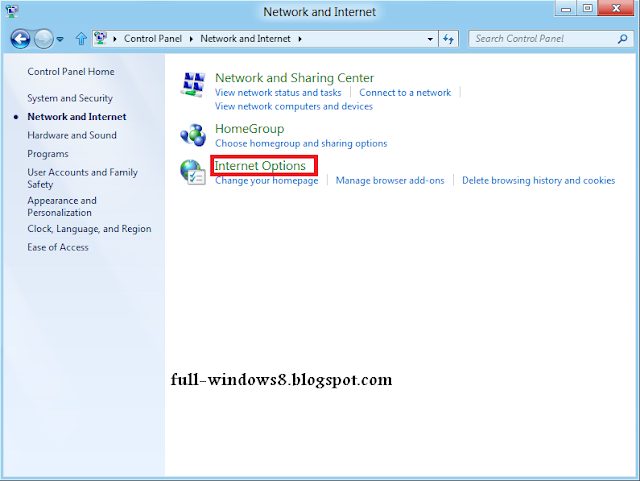Click the Network and Sharing Center icon

[193, 85]
